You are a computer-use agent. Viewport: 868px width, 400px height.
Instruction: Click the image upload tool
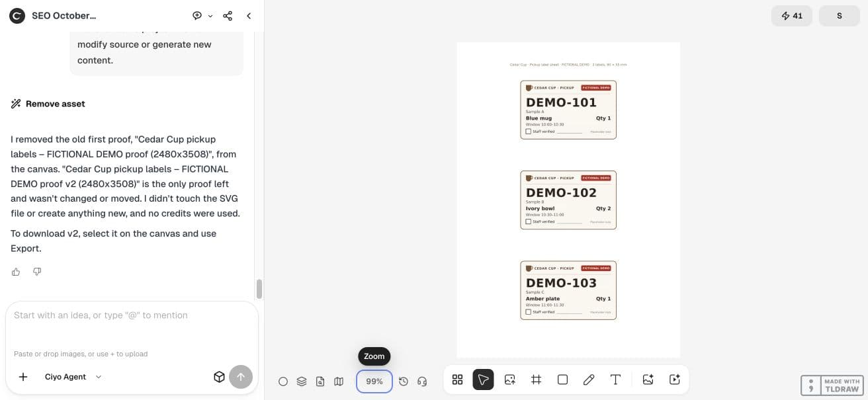pos(509,380)
